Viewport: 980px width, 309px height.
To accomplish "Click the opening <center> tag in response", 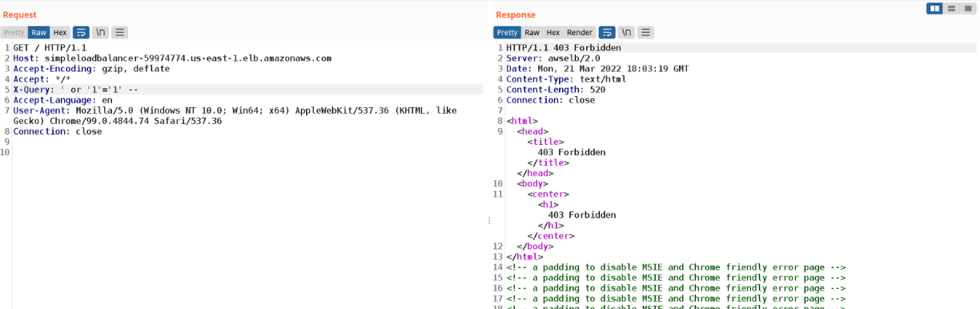I will (548, 194).
